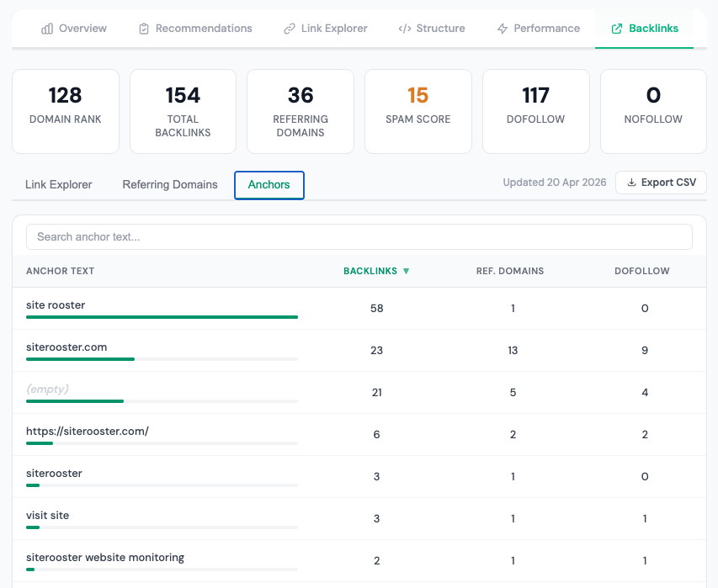Focus the Search anchor text field
This screenshot has height=588, width=718.
point(359,236)
